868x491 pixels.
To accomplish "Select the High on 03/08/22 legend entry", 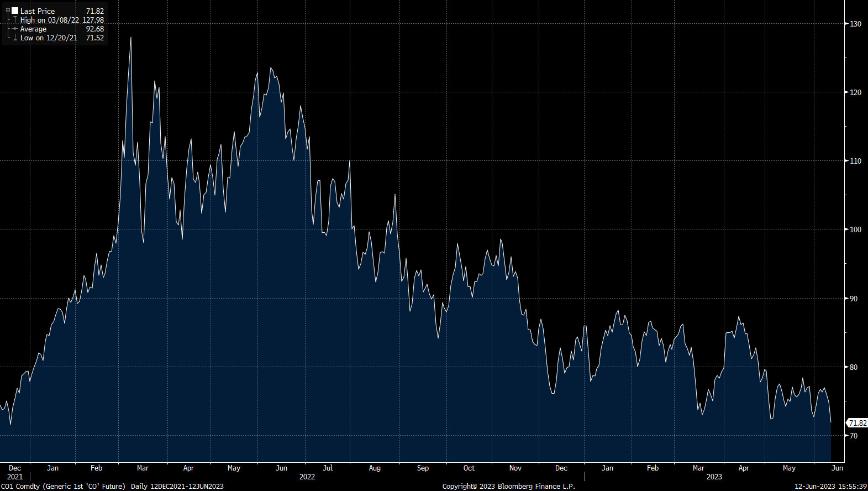I will (x=49, y=20).
